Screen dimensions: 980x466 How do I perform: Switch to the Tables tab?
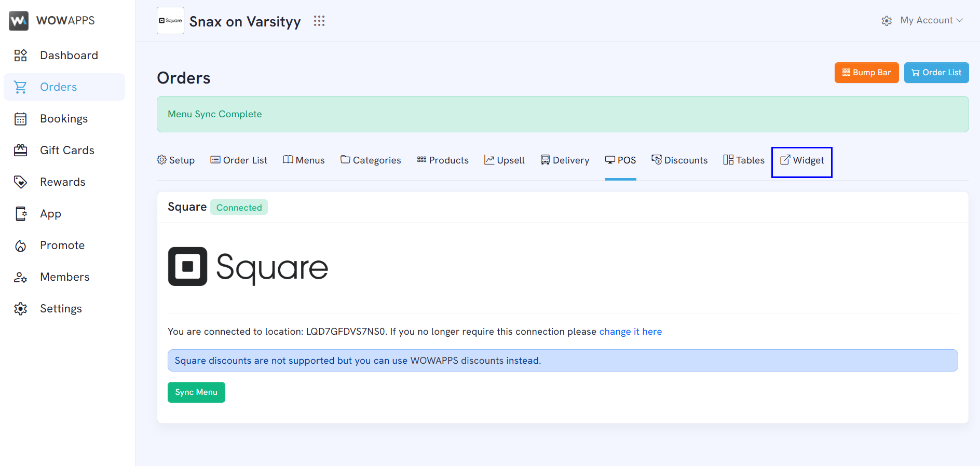click(744, 160)
